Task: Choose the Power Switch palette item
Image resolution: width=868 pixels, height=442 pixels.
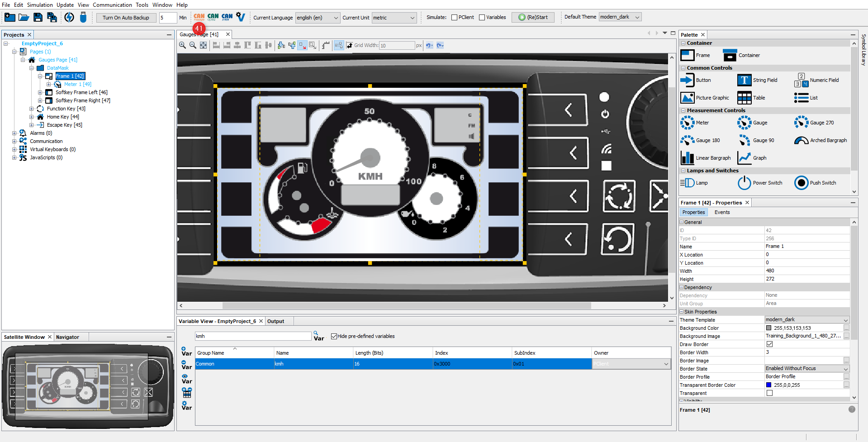Action: click(x=760, y=183)
